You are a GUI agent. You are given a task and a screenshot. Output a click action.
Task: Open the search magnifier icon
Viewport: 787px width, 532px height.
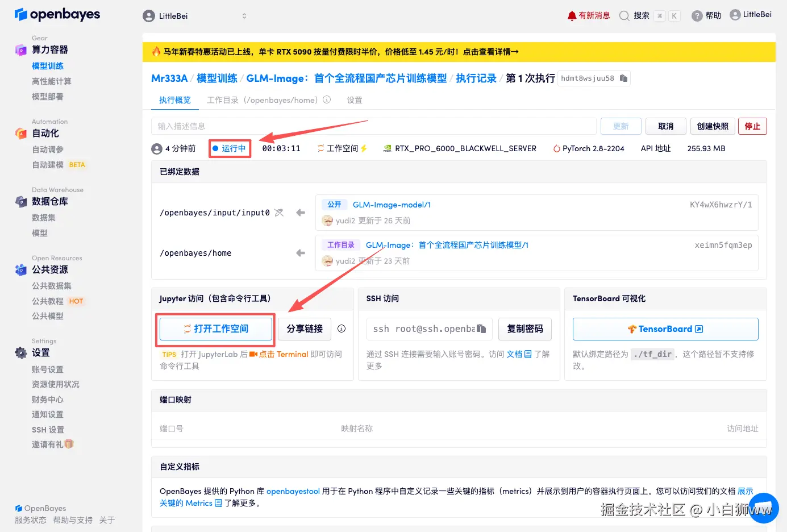coord(624,16)
